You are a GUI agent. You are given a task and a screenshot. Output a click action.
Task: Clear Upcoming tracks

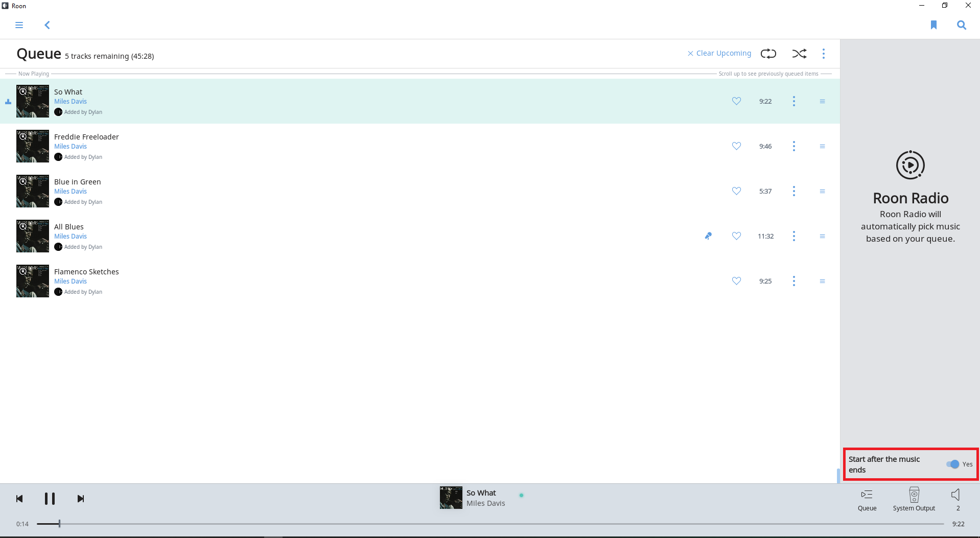coord(719,53)
